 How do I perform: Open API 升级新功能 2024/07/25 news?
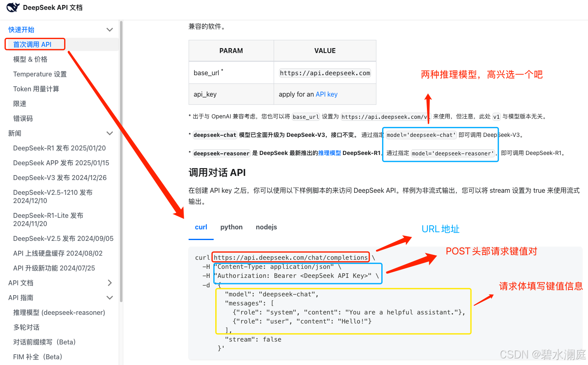coord(54,268)
